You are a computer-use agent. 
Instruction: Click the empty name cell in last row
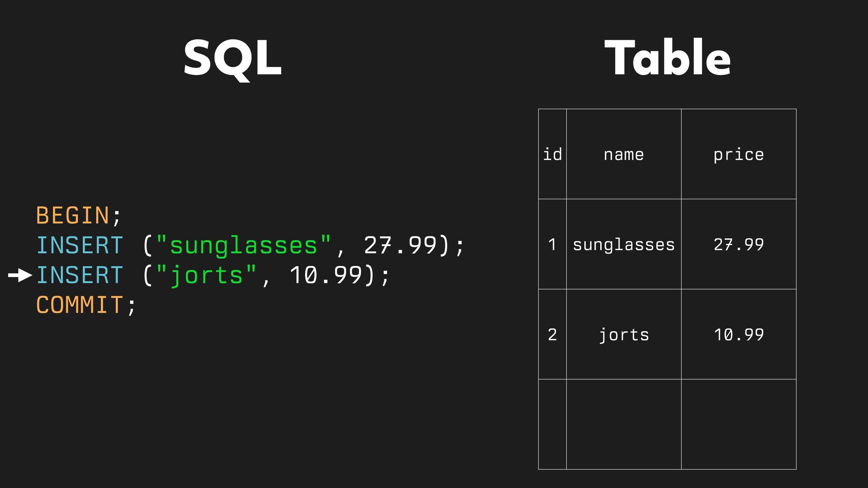(623, 424)
